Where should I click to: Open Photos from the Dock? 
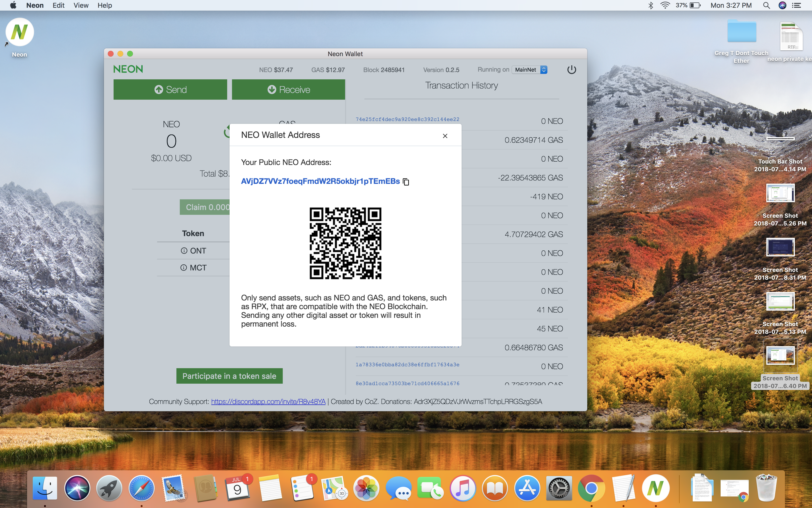(366, 488)
